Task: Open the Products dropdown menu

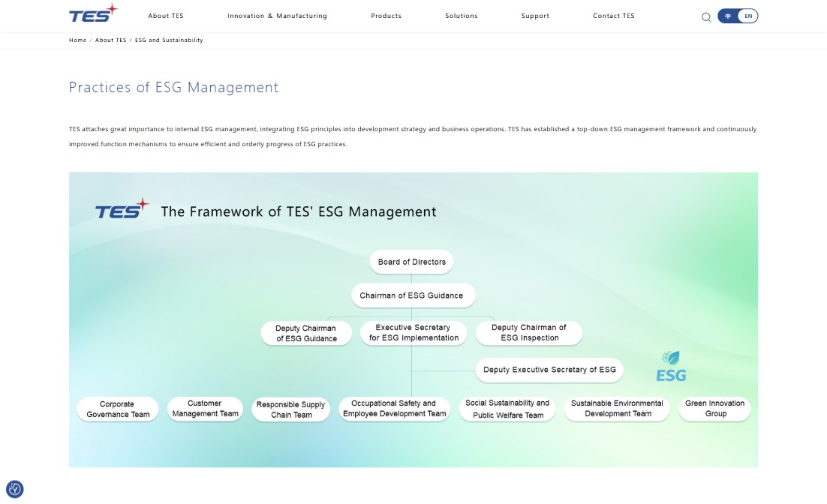Action: click(386, 16)
